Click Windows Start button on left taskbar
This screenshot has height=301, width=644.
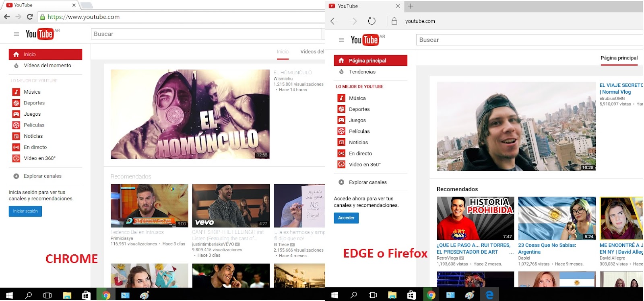point(9,295)
